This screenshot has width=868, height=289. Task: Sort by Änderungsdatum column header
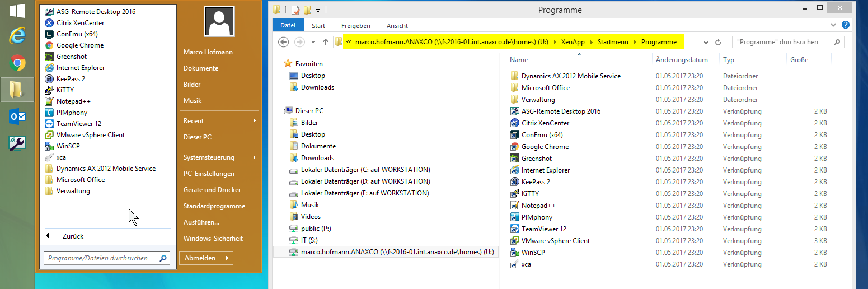coord(682,60)
